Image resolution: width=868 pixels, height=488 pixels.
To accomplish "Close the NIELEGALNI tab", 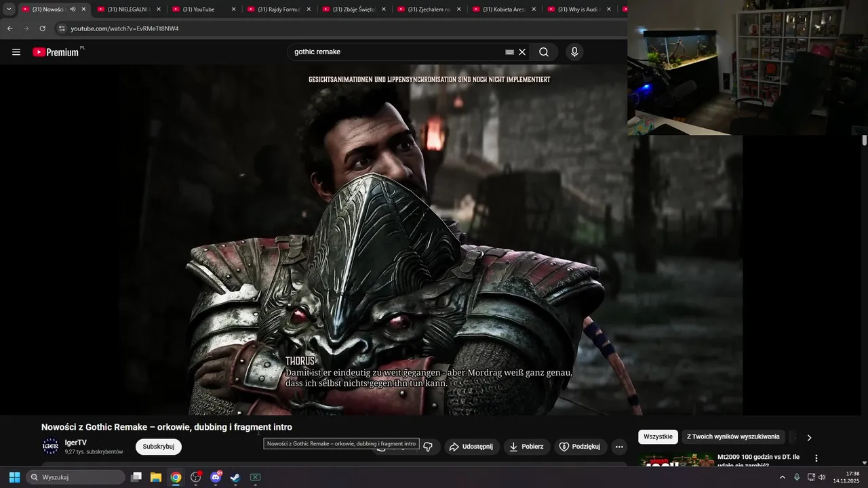I will pyautogui.click(x=159, y=9).
